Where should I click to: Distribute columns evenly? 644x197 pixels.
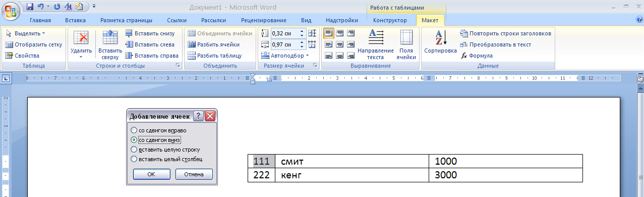[x=312, y=44]
